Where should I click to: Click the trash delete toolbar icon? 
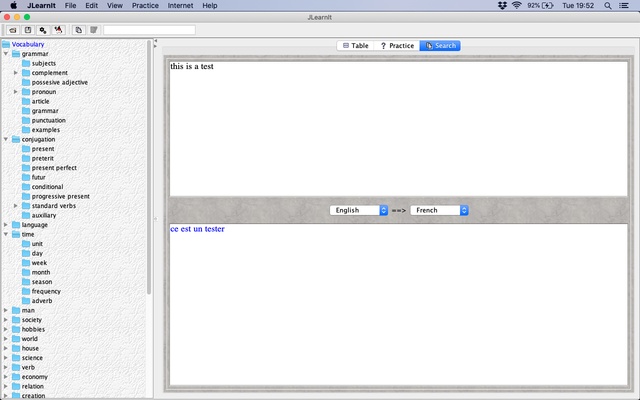coord(93,30)
